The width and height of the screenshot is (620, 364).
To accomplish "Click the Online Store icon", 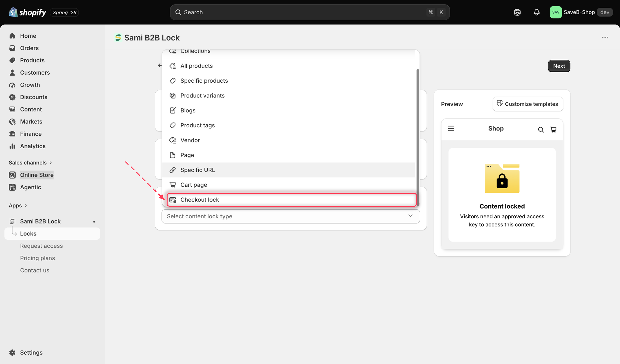I will (12, 175).
